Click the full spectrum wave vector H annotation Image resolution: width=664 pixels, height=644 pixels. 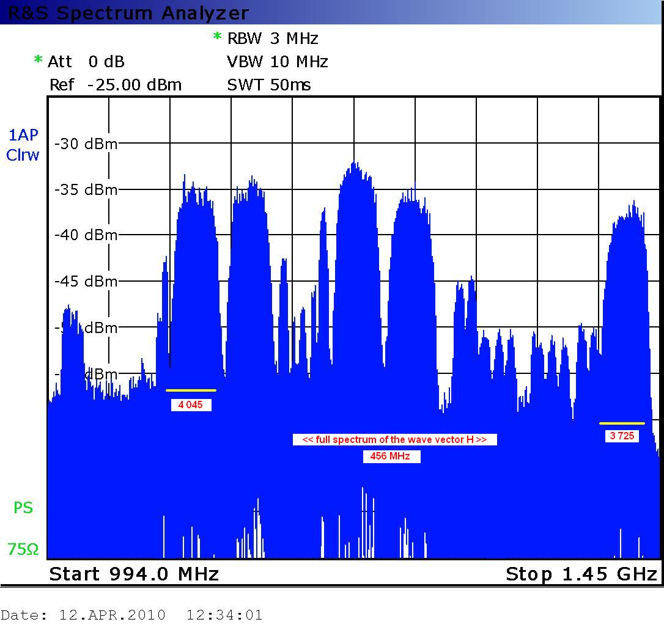click(394, 439)
